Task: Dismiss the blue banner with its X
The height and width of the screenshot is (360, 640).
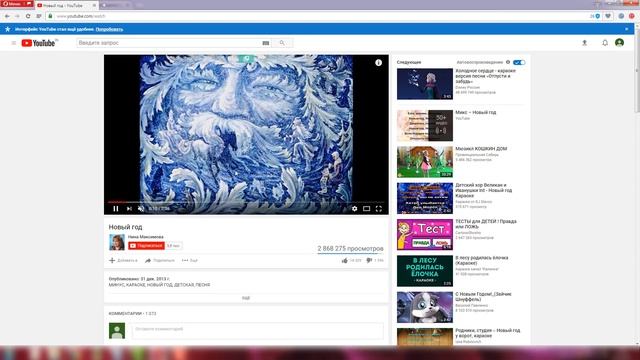Action: [627, 29]
